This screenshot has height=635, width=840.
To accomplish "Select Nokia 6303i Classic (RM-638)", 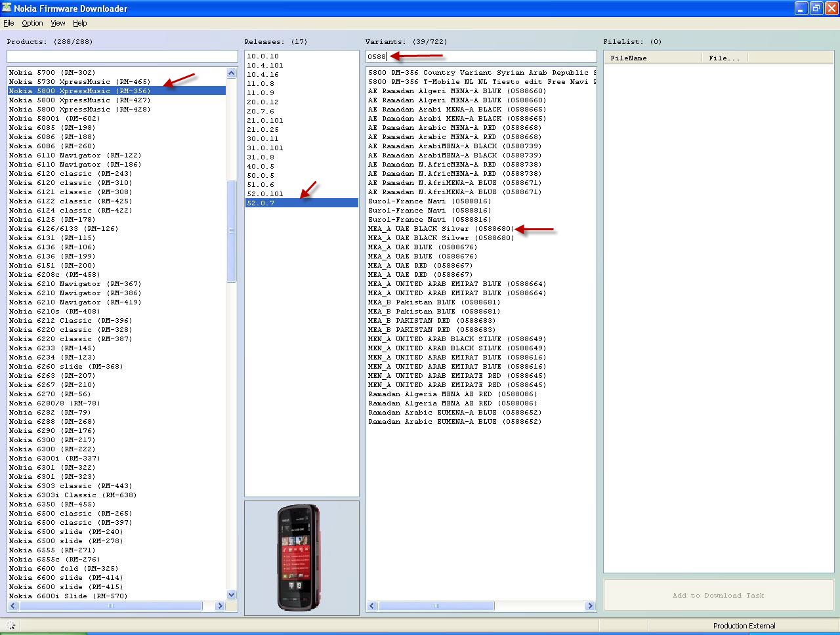I will click(x=117, y=495).
